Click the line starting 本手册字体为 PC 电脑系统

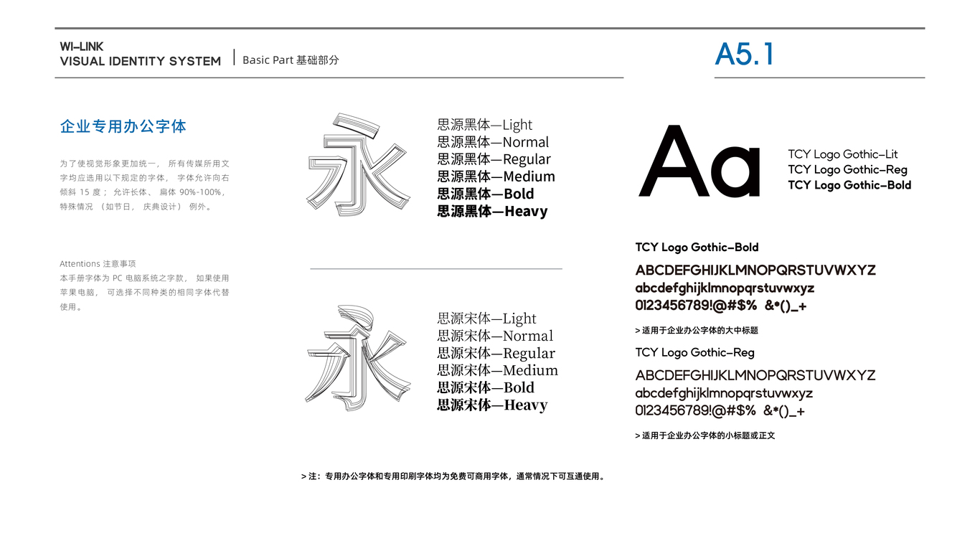(x=145, y=278)
